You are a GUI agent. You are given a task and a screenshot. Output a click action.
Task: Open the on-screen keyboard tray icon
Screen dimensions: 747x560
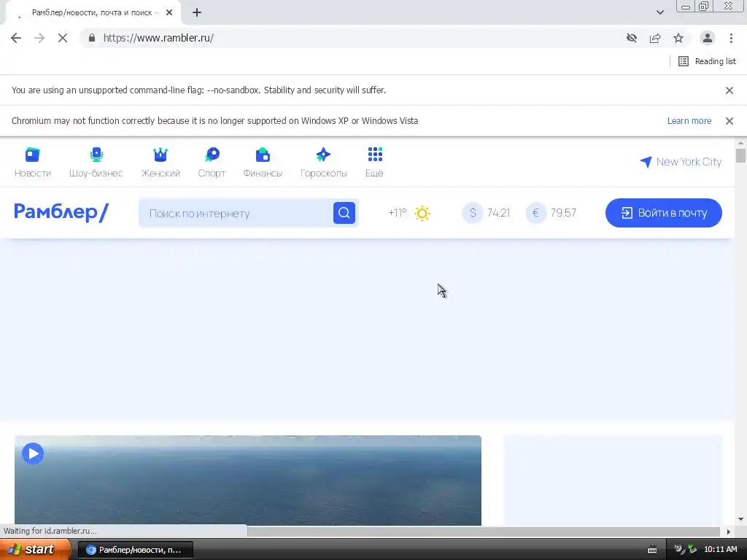[x=652, y=550]
